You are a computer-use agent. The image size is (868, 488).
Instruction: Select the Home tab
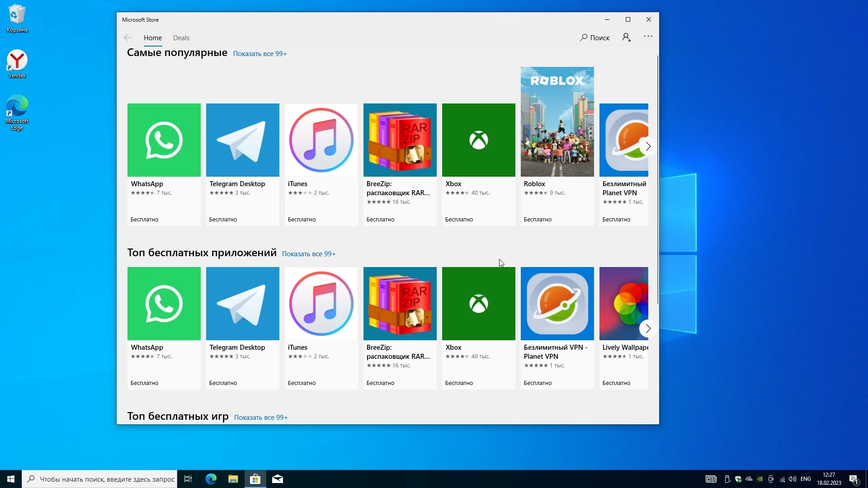click(x=153, y=38)
